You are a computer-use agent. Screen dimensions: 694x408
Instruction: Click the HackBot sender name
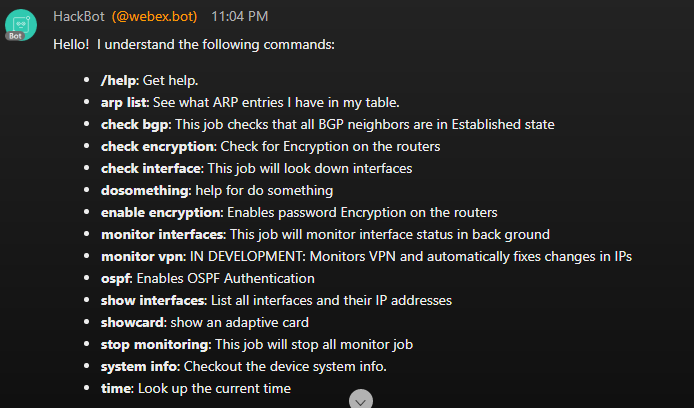point(79,16)
